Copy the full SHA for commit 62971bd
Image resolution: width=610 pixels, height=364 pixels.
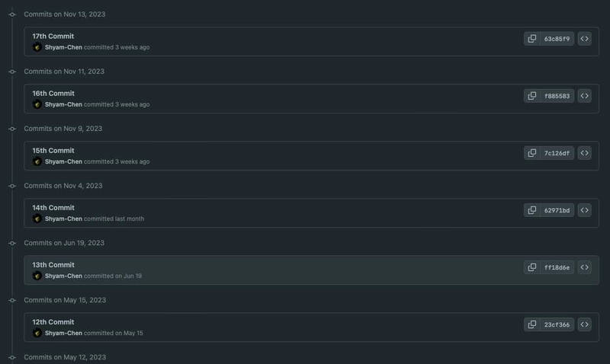tap(531, 210)
